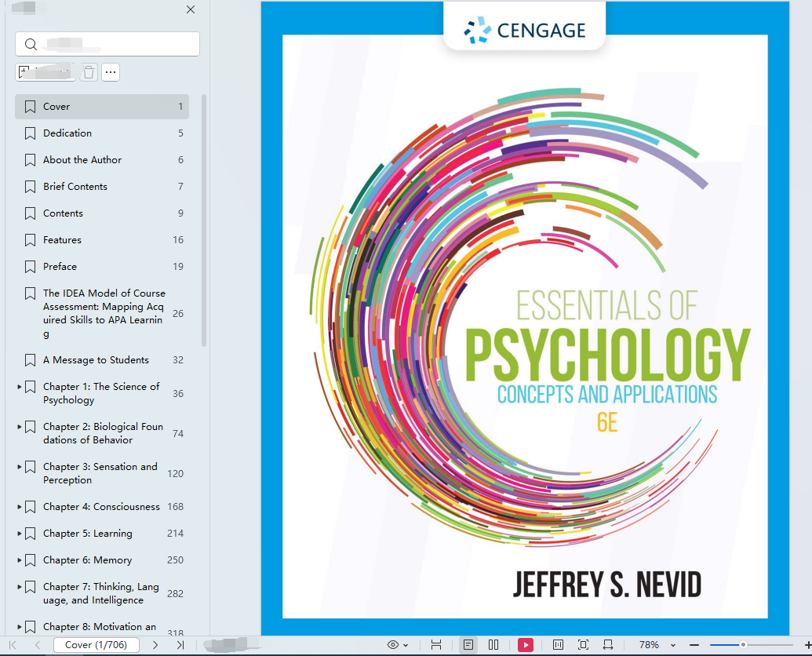Open the more options ellipsis menu
812x656 pixels.
click(x=111, y=72)
